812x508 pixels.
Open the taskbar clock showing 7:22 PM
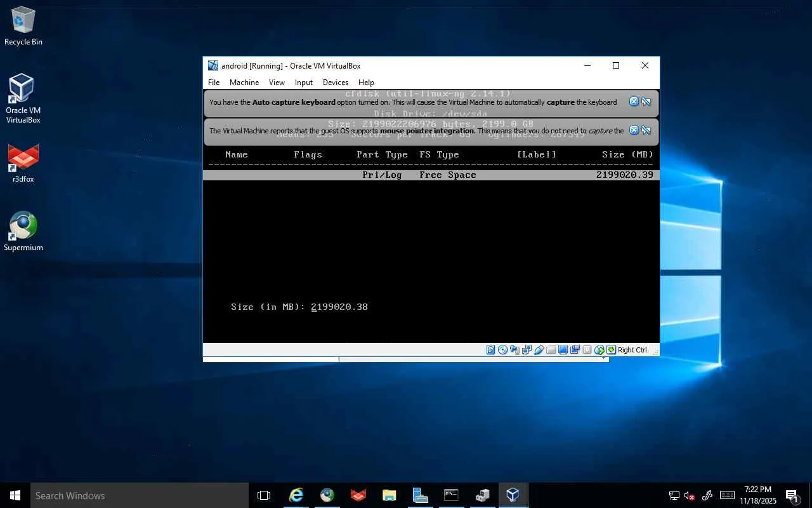pyautogui.click(x=758, y=495)
